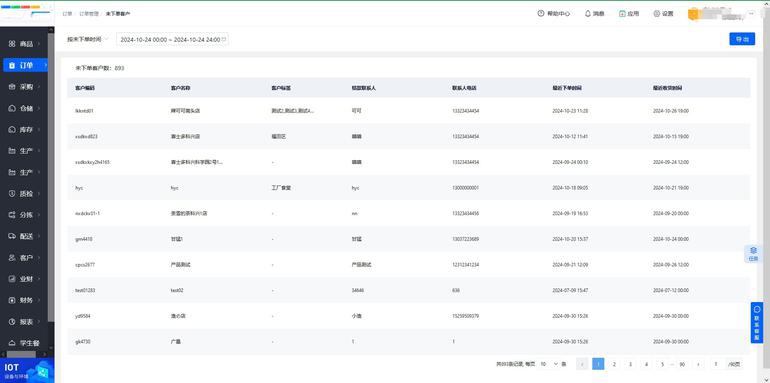Click the jump-to-page number field
This screenshot has width=770, height=383.
pos(716,364)
